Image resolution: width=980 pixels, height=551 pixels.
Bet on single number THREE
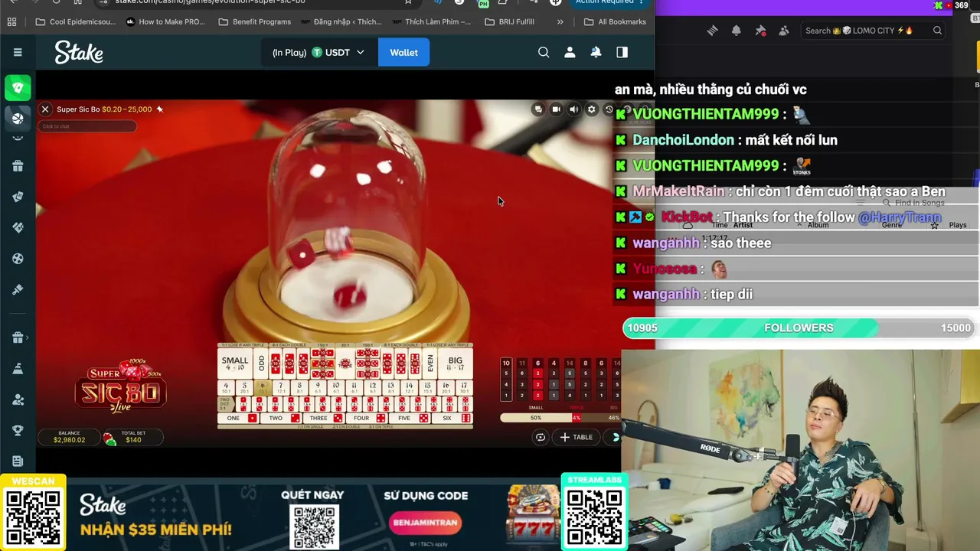(x=324, y=419)
